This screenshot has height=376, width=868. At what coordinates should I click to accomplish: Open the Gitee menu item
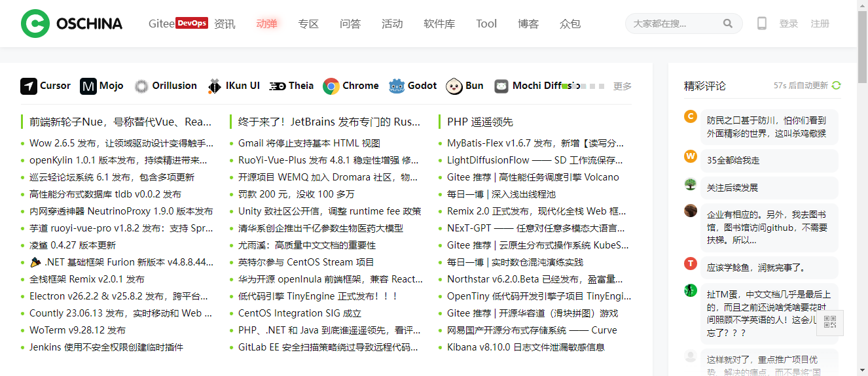click(161, 24)
